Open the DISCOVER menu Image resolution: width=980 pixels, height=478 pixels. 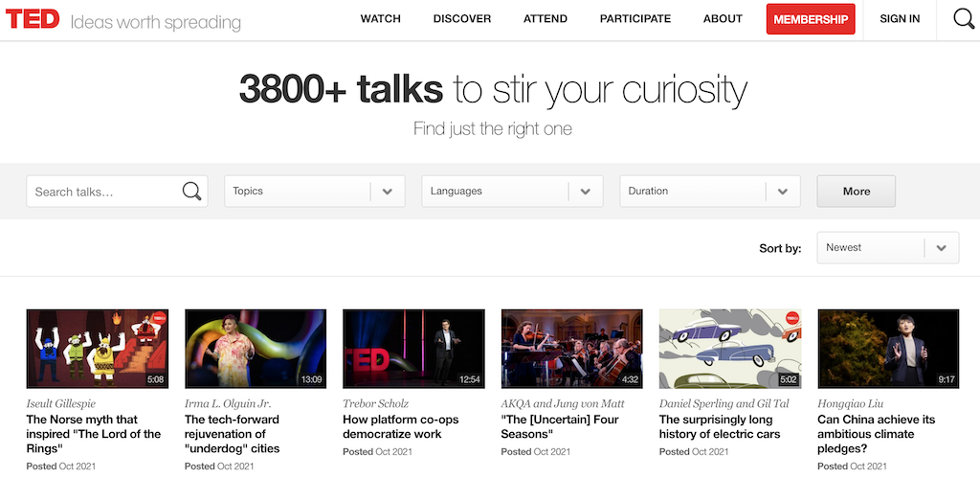(462, 19)
